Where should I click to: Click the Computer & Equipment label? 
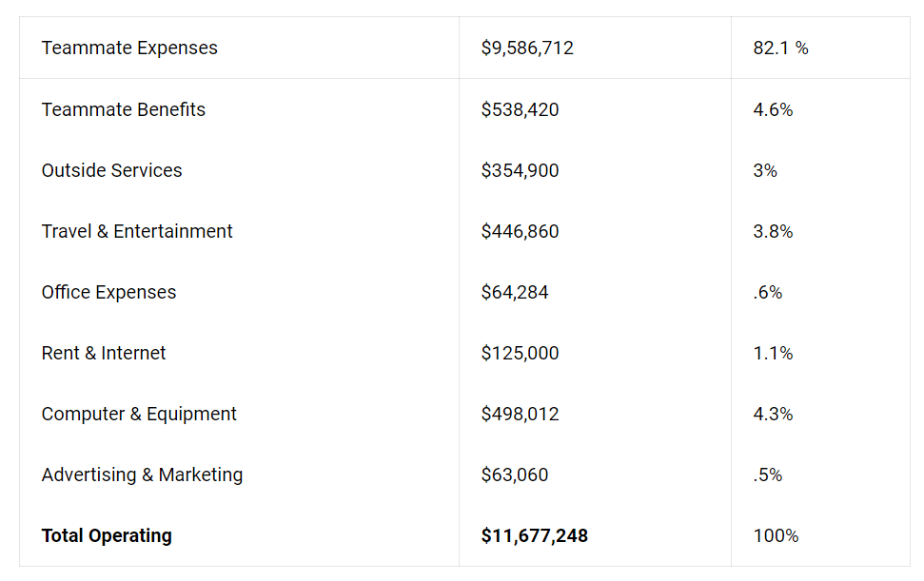coord(139,414)
